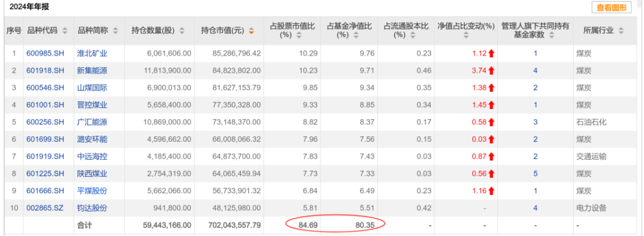Click the 查看图形 button

pyautogui.click(x=611, y=8)
